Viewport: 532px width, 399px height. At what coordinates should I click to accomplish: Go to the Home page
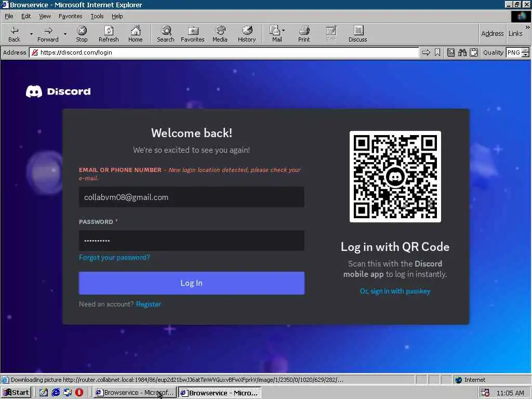tap(136, 34)
